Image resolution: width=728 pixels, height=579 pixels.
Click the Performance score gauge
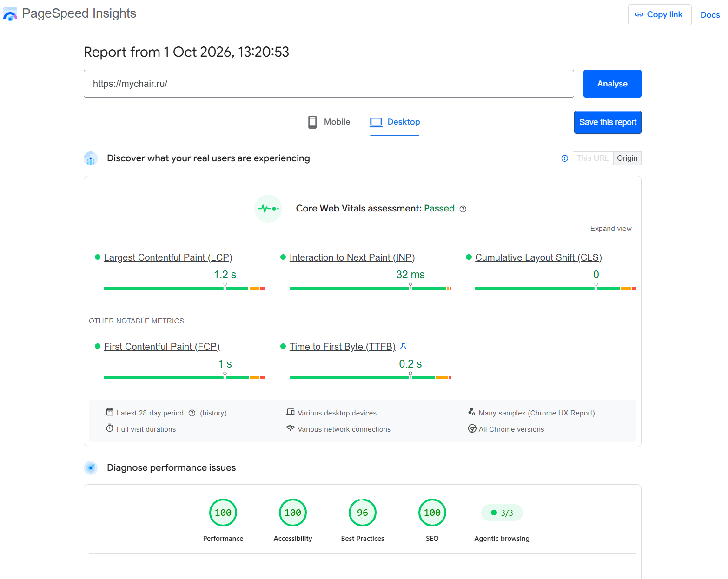coord(223,513)
